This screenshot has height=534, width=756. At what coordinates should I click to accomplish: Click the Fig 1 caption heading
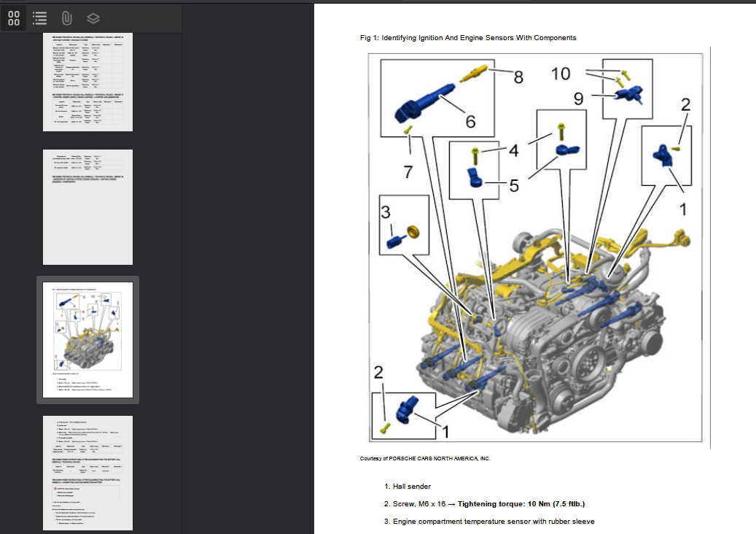[x=468, y=38]
